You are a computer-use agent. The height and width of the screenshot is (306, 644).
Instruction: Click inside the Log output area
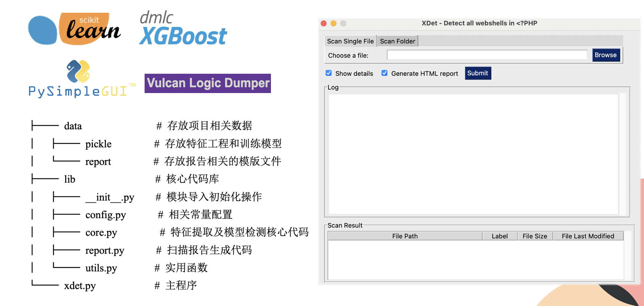473,154
